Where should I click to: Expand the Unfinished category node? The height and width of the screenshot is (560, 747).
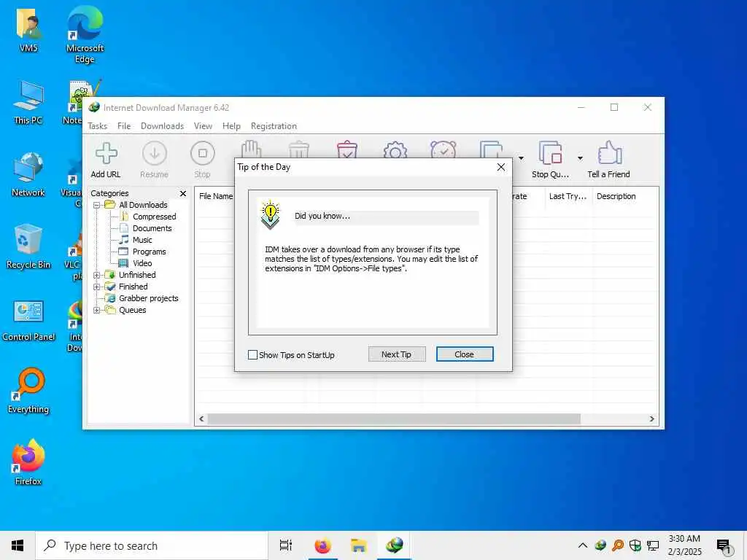coord(96,275)
